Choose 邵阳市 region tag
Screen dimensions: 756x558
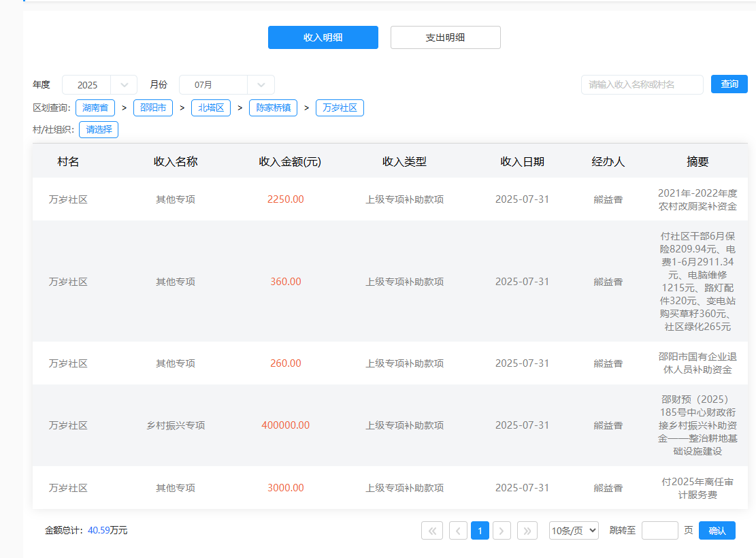(153, 108)
